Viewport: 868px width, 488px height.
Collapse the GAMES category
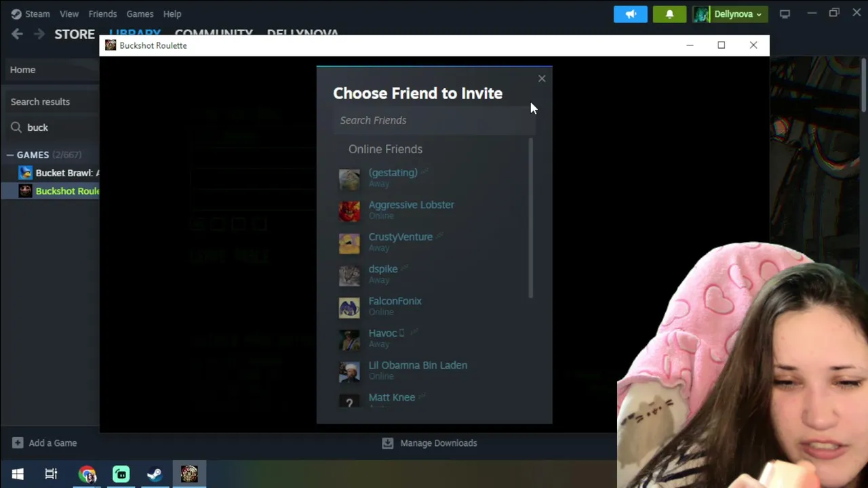[x=10, y=155]
